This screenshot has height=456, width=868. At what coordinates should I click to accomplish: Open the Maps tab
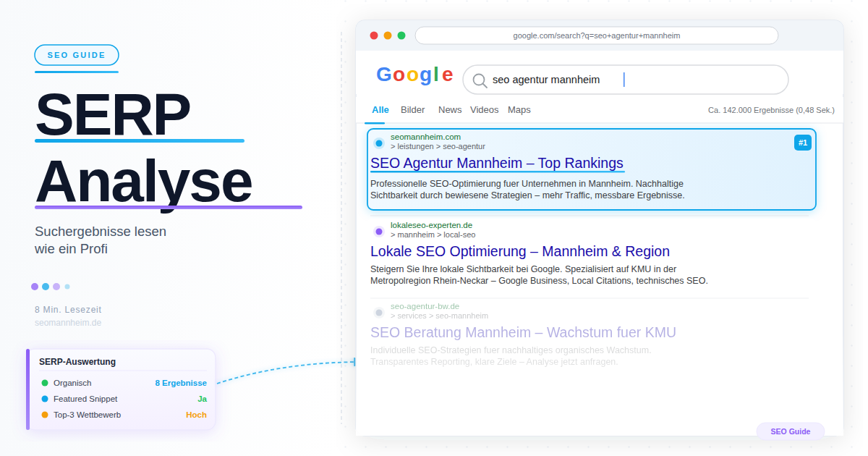coord(519,110)
